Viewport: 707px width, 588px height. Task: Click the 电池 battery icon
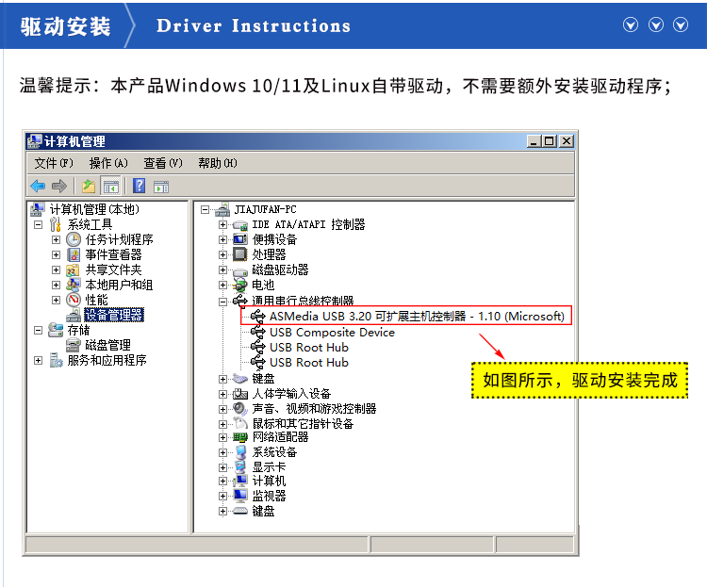click(x=240, y=285)
